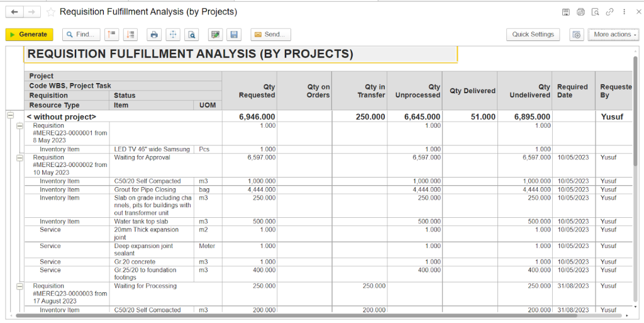Select the 51.000 Qty Delivered total
The width and height of the screenshot is (644, 323).
(x=469, y=117)
